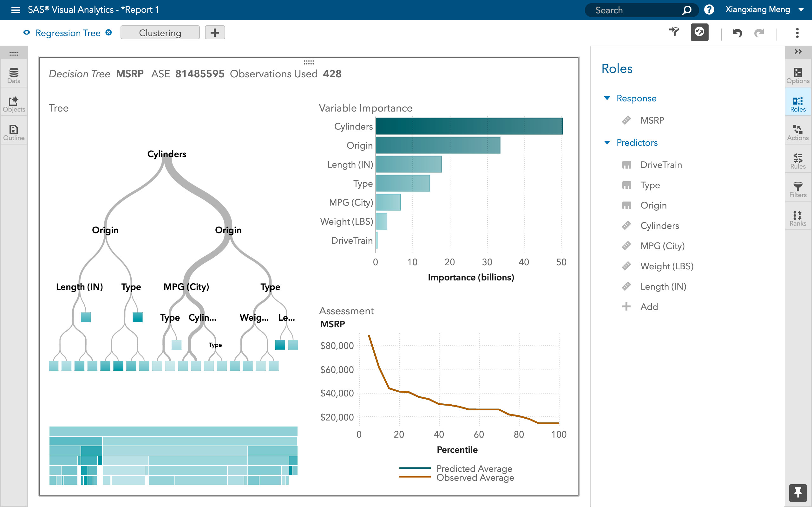
Task: Open the Filters pane
Action: click(x=798, y=189)
